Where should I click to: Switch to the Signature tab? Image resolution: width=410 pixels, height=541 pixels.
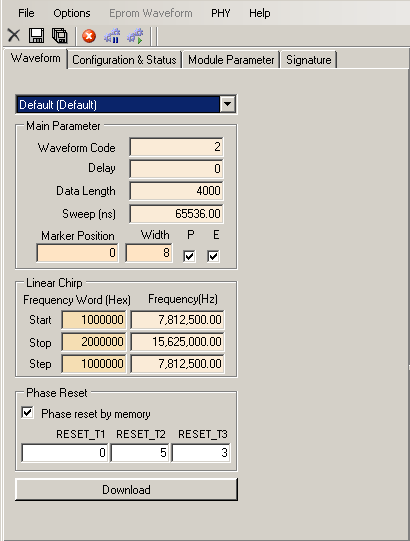tap(309, 60)
